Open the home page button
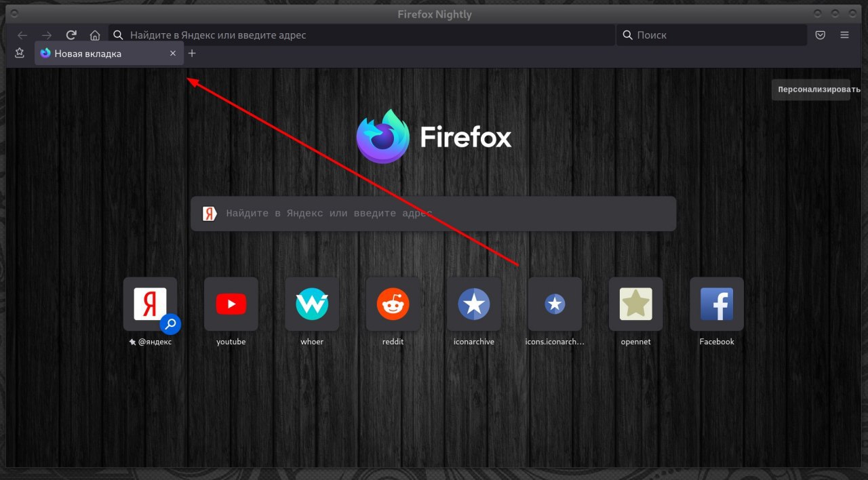Image resolution: width=868 pixels, height=480 pixels. coord(95,35)
